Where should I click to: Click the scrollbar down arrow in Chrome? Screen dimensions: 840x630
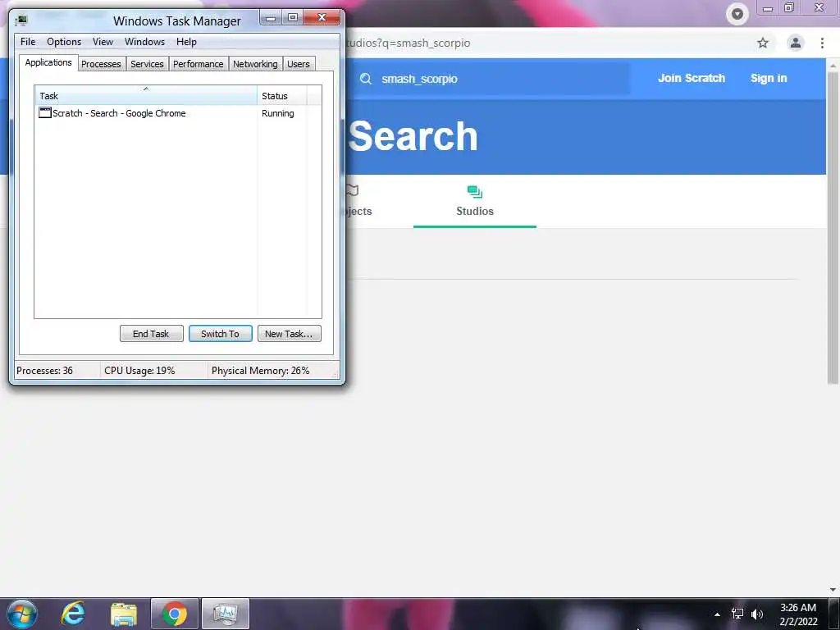coord(833,590)
